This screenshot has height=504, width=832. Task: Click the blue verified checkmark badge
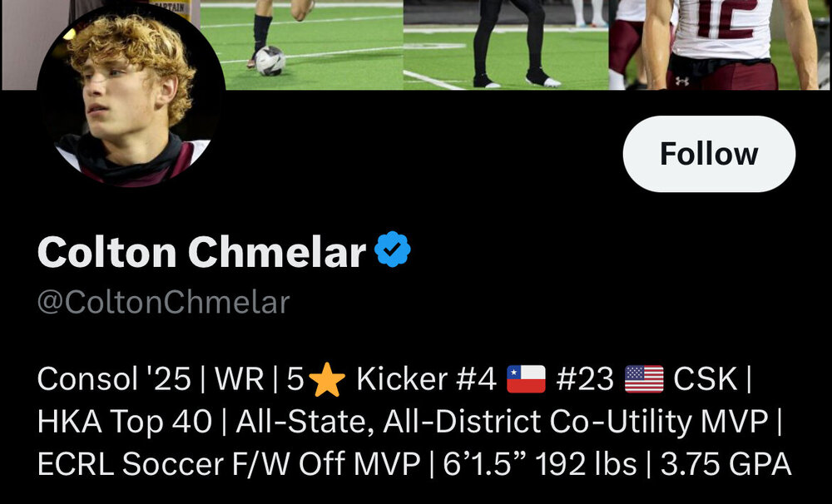coord(393,250)
